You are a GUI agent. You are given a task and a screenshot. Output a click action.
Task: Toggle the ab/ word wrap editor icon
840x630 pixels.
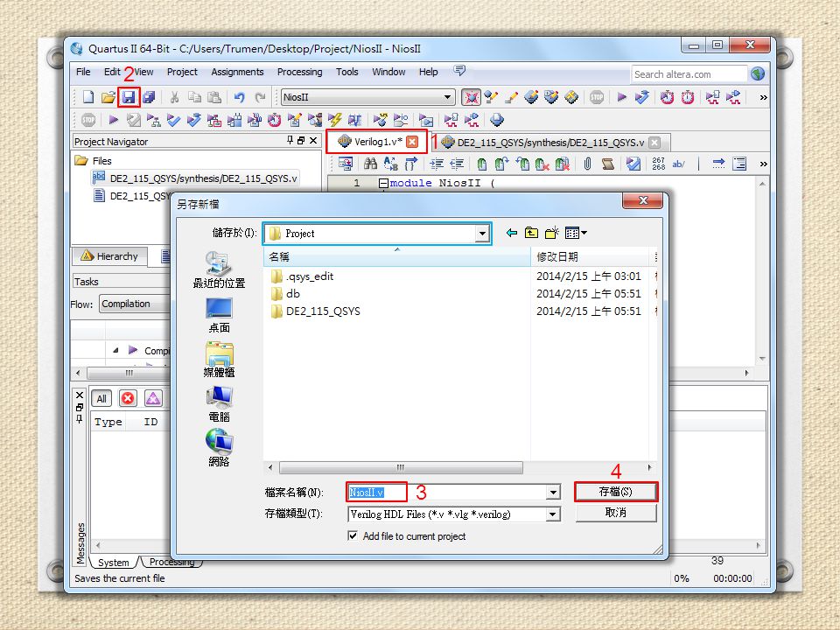pos(678,164)
